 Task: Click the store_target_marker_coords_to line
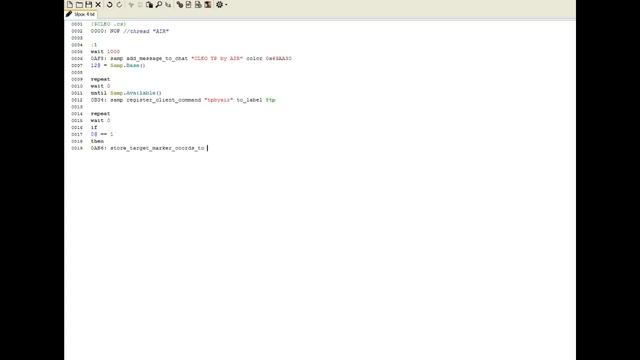147,148
